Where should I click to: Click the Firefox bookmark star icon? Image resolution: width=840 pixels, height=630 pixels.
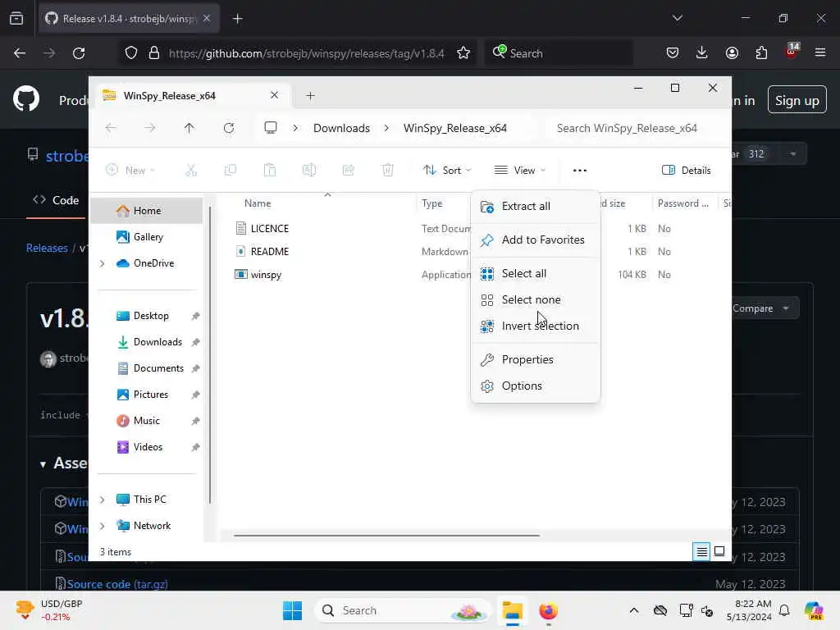point(463,53)
